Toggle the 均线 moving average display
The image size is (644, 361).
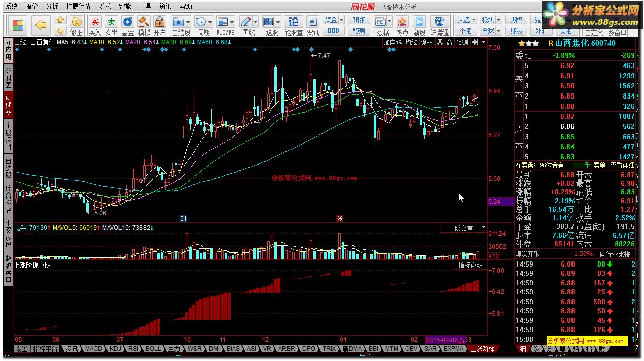(411, 43)
